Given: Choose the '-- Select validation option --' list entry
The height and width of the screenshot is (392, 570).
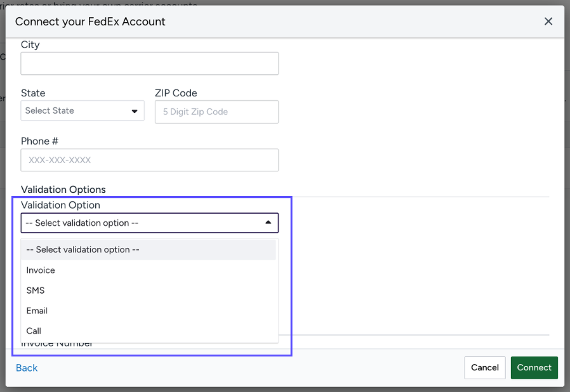Looking at the screenshot, I should coord(149,249).
